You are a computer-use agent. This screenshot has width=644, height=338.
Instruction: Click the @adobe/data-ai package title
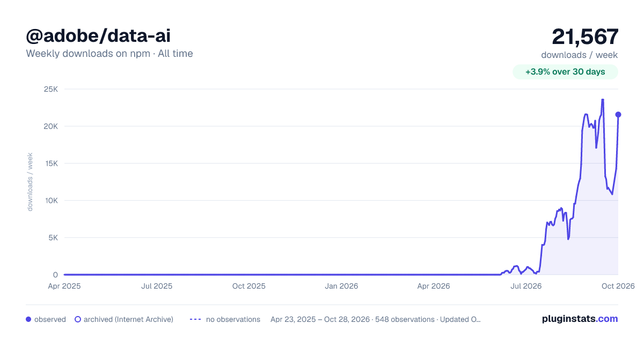[98, 35]
